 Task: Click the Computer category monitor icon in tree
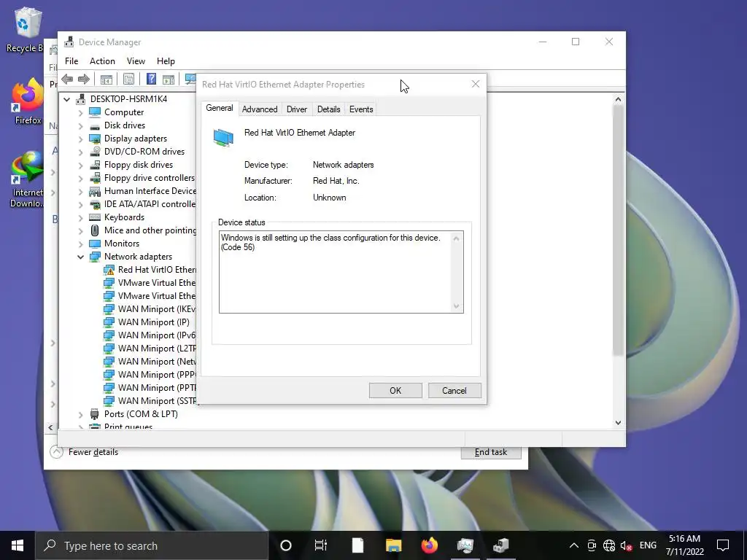tap(95, 112)
